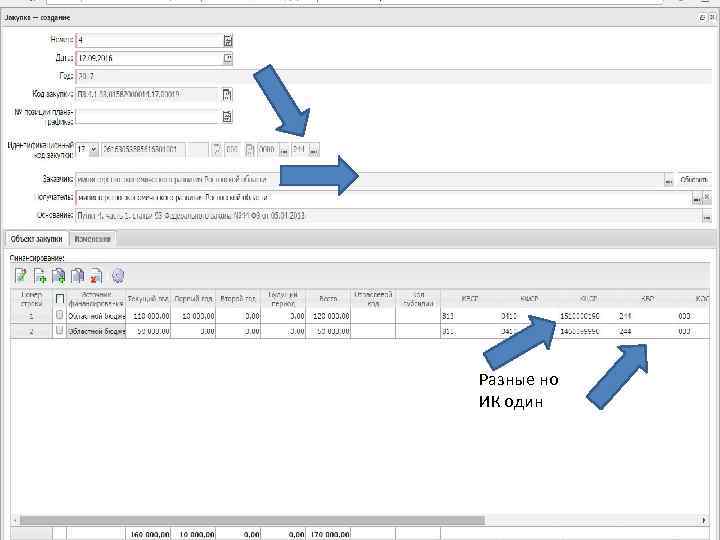Select the Областной бюджет cell in row 1
Image resolution: width=720 pixels, height=540 pixels.
pyautogui.click(x=96, y=316)
